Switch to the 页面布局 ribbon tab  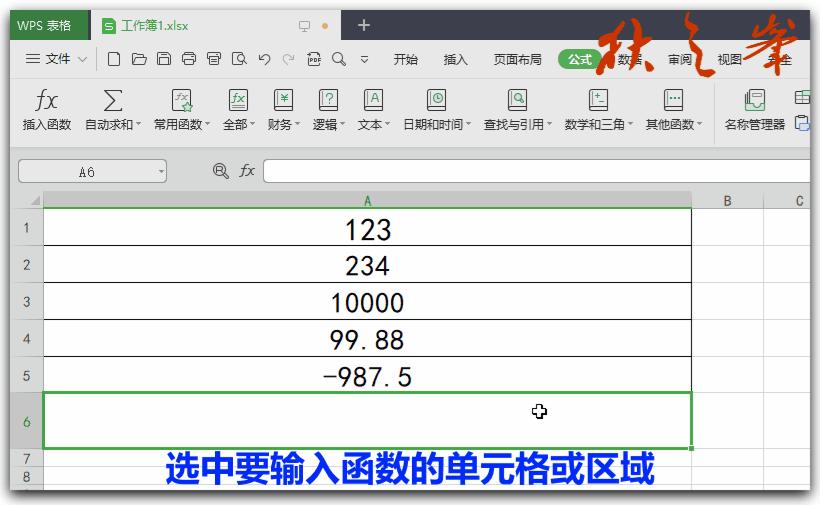[x=517, y=60]
